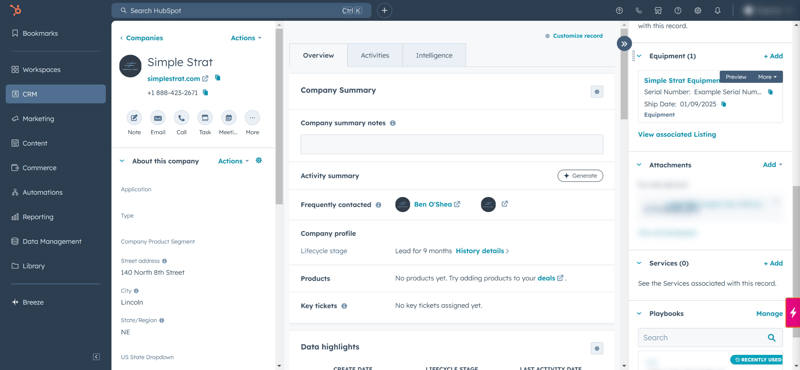Click Frequently contacted info icon
Image resolution: width=800 pixels, height=370 pixels.
(378, 205)
